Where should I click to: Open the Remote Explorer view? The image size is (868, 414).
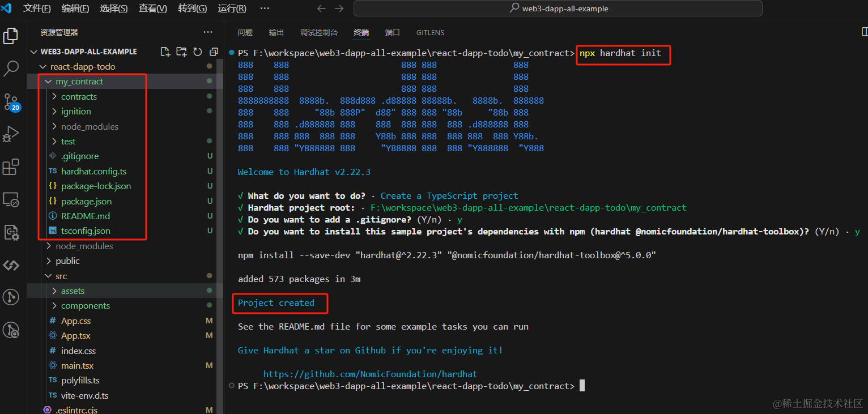click(11, 200)
